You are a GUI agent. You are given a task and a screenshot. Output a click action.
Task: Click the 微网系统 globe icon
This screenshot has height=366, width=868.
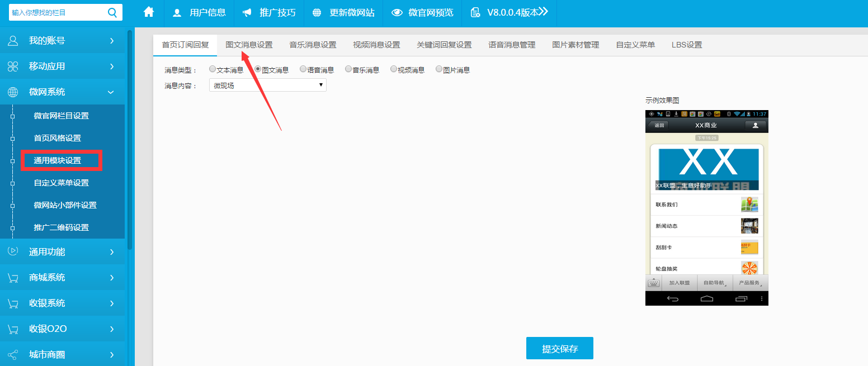click(x=13, y=92)
